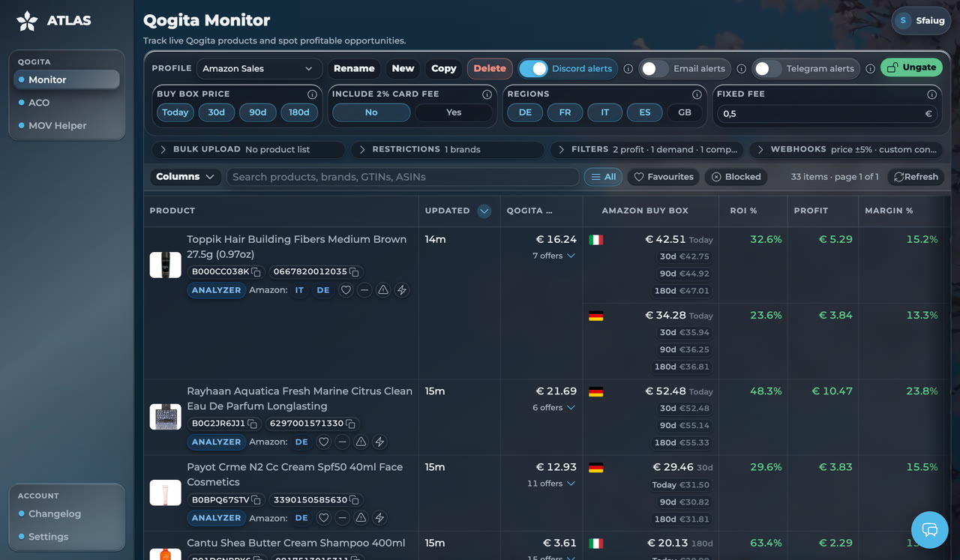Expand 7 offers for Toppik
This screenshot has height=560, width=960.
[x=553, y=256]
